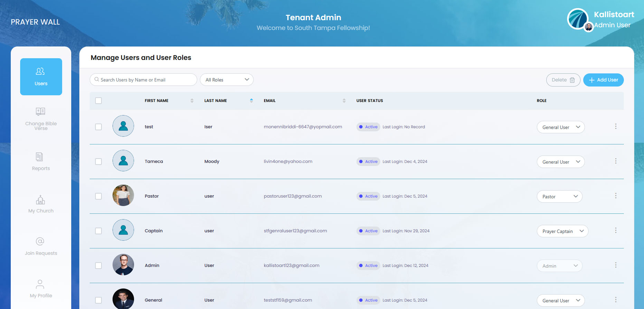The height and width of the screenshot is (309, 644).
Task: Click the Add User button
Action: (x=603, y=80)
